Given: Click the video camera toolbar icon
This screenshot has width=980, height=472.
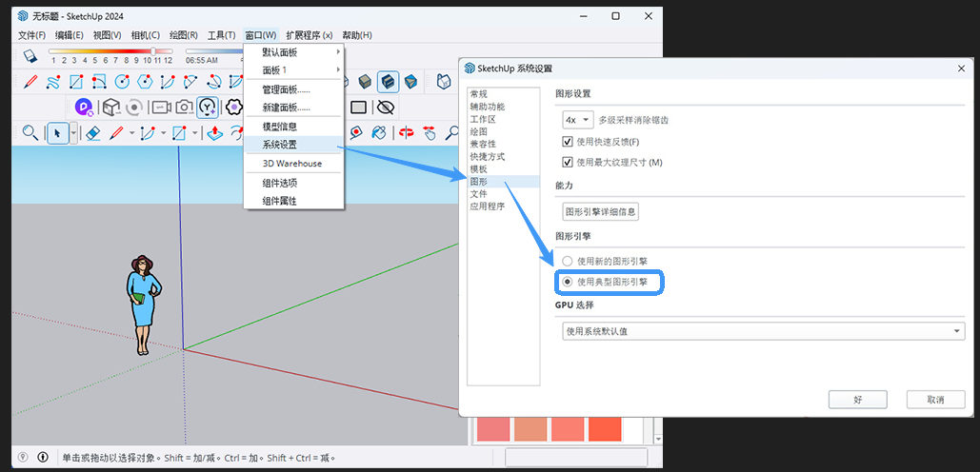Looking at the screenshot, I should (161, 108).
